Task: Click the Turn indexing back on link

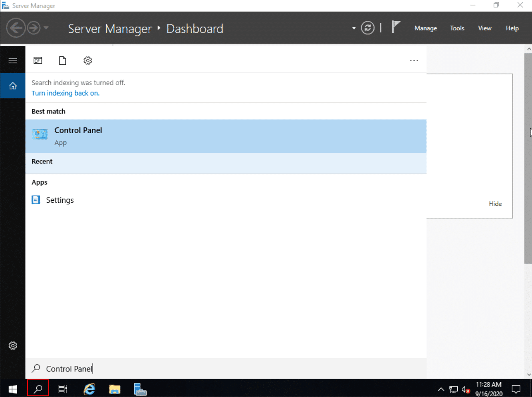Action: pos(66,93)
